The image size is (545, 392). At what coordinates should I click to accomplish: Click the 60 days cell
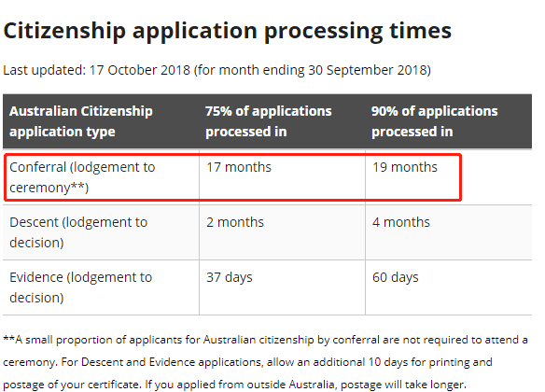coord(396,278)
